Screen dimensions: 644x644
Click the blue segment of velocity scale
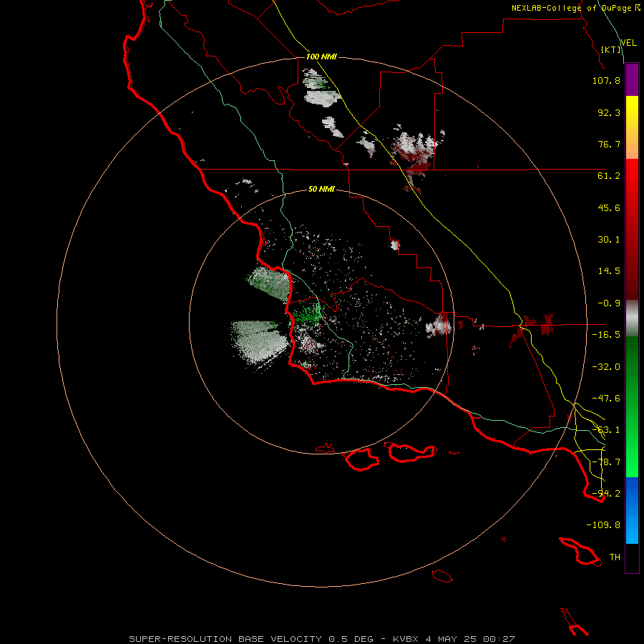632,510
